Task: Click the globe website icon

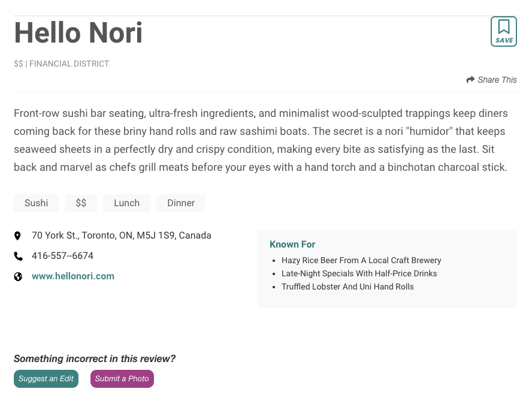Action: 18,276
